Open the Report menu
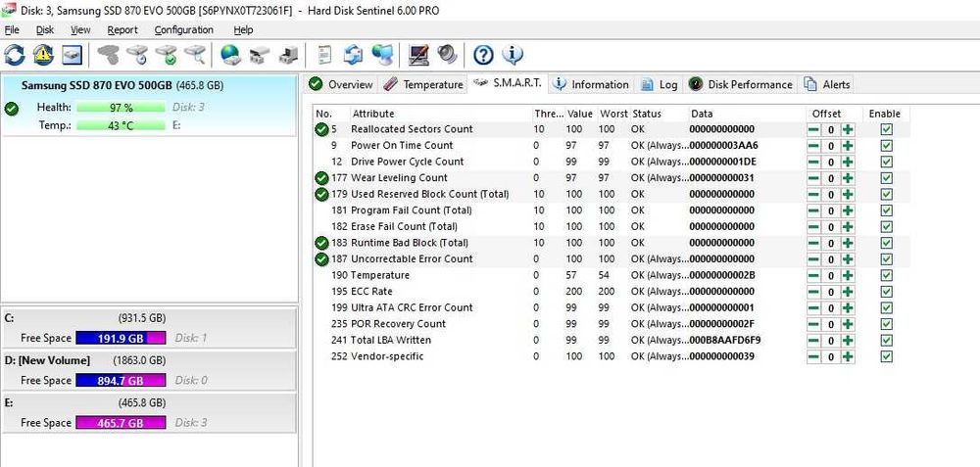This screenshot has width=980, height=467. [x=122, y=30]
